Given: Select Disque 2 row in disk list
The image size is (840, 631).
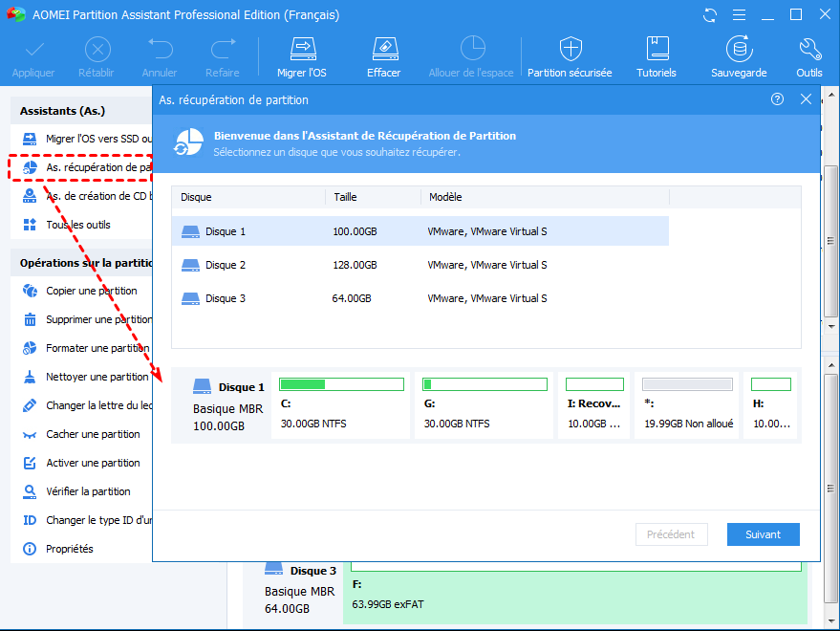Looking at the screenshot, I should click(420, 265).
